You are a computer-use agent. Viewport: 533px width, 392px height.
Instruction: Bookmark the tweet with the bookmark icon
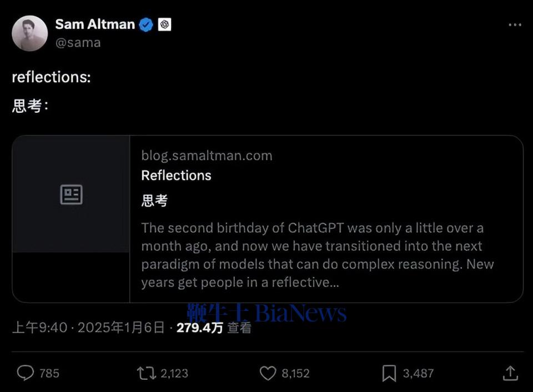click(389, 373)
